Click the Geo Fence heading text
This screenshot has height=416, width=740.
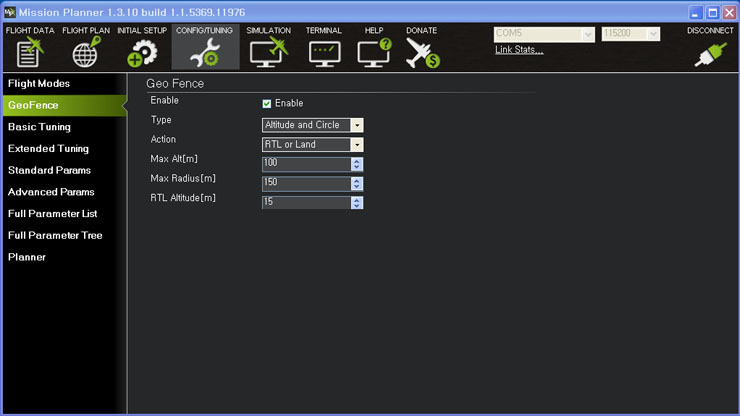coord(175,84)
